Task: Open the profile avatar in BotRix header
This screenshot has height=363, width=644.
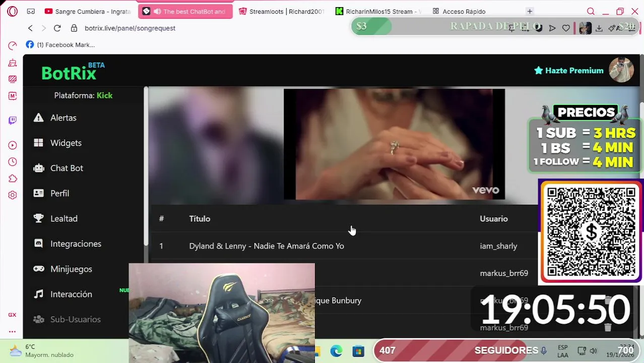Action: (x=621, y=70)
